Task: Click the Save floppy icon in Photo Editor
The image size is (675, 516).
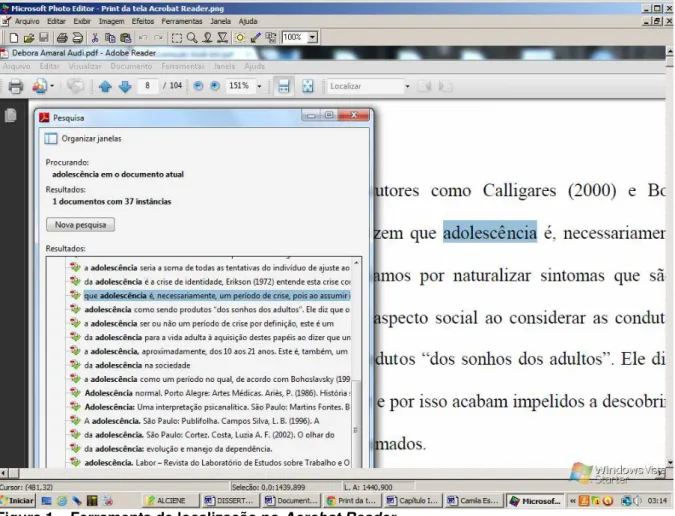Action: click(x=44, y=38)
